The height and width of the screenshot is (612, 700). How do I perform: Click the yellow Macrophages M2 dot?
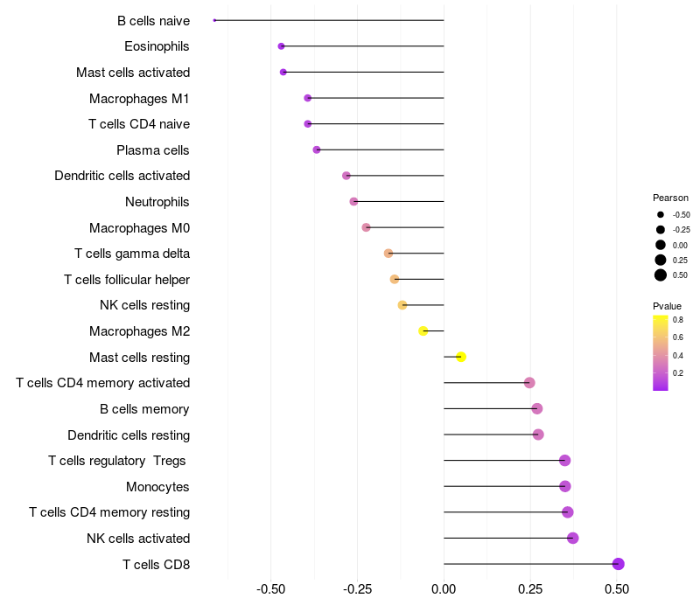point(423,331)
